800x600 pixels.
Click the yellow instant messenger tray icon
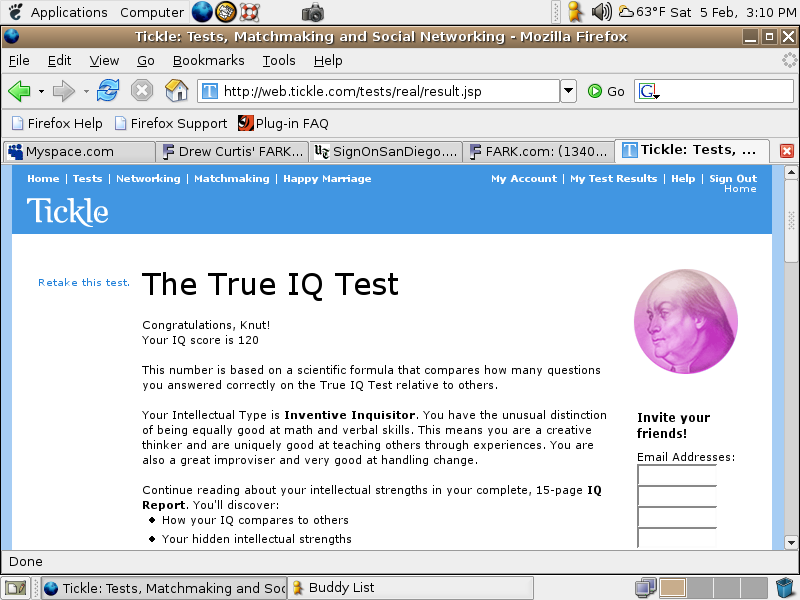(x=575, y=12)
